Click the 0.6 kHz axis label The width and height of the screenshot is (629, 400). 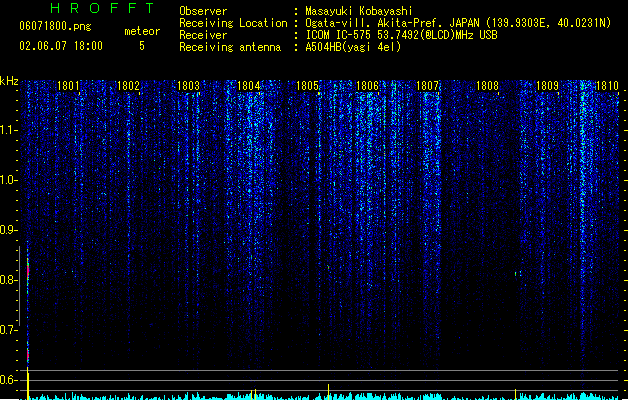tap(8, 380)
